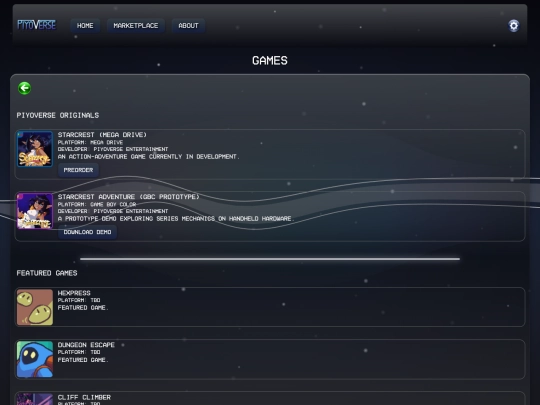Click 'Platform: Game Boy Color' text
This screenshot has height=405, width=540.
(x=97, y=204)
